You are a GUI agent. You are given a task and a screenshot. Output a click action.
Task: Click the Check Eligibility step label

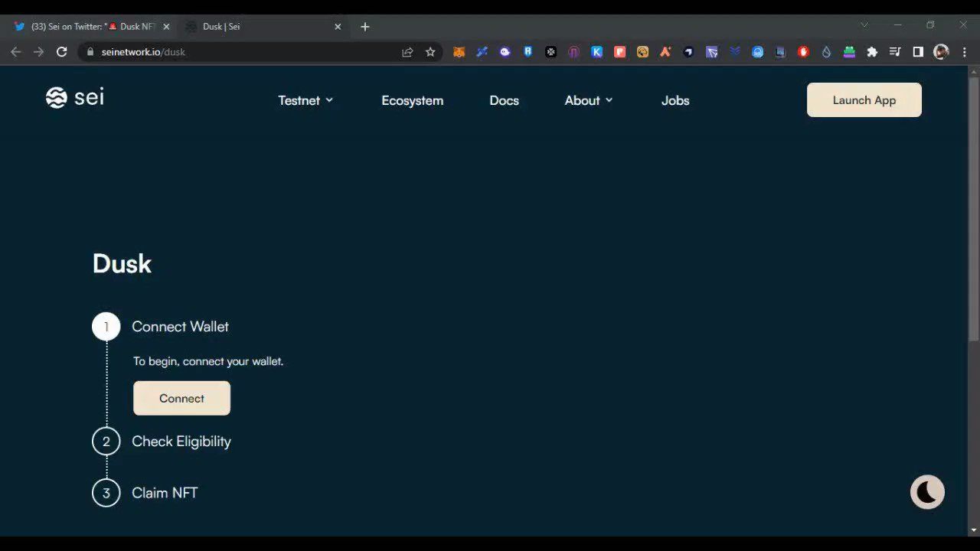(181, 442)
